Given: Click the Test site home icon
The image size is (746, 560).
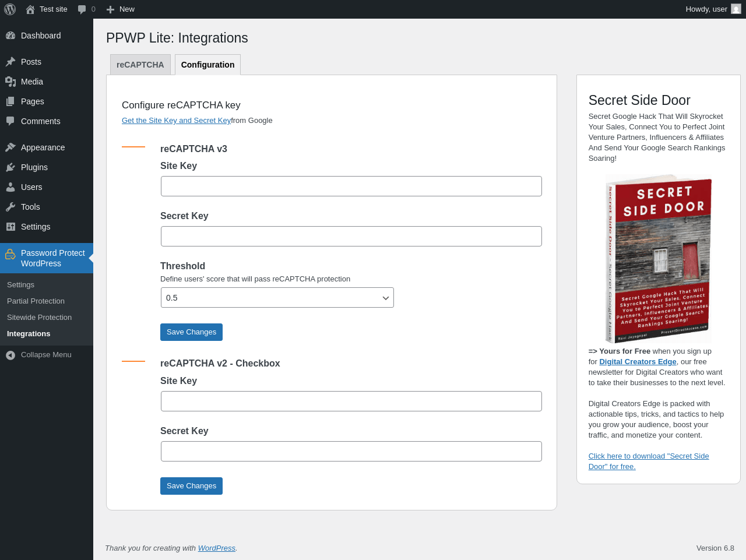Looking at the screenshot, I should click(30, 9).
